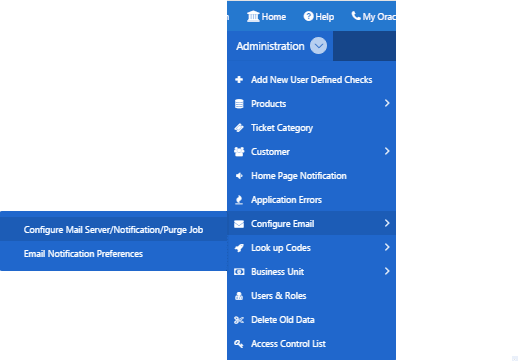Select the Look up Codes menu item

311,248
